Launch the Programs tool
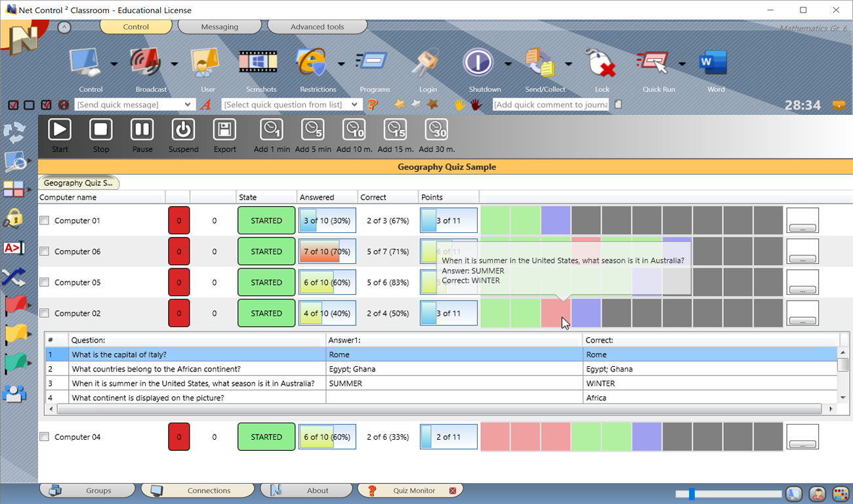 (x=372, y=62)
